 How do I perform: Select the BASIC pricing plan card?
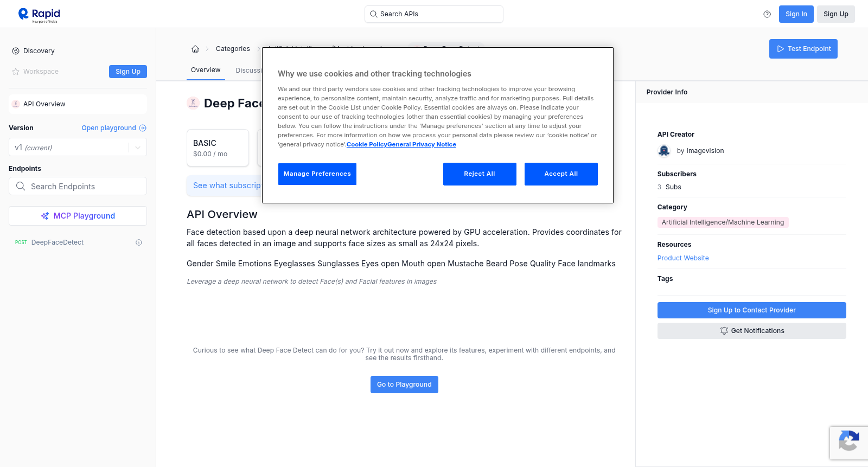point(218,148)
